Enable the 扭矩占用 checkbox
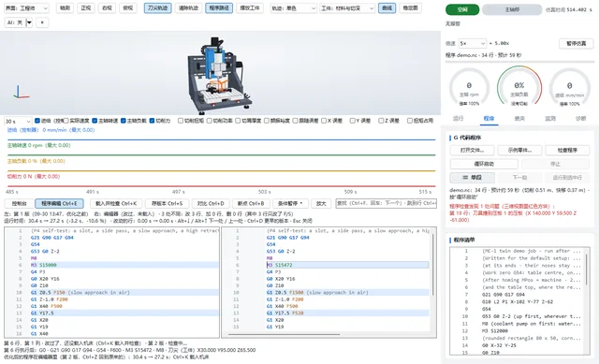Viewport: 599px width, 364px height. (410, 121)
